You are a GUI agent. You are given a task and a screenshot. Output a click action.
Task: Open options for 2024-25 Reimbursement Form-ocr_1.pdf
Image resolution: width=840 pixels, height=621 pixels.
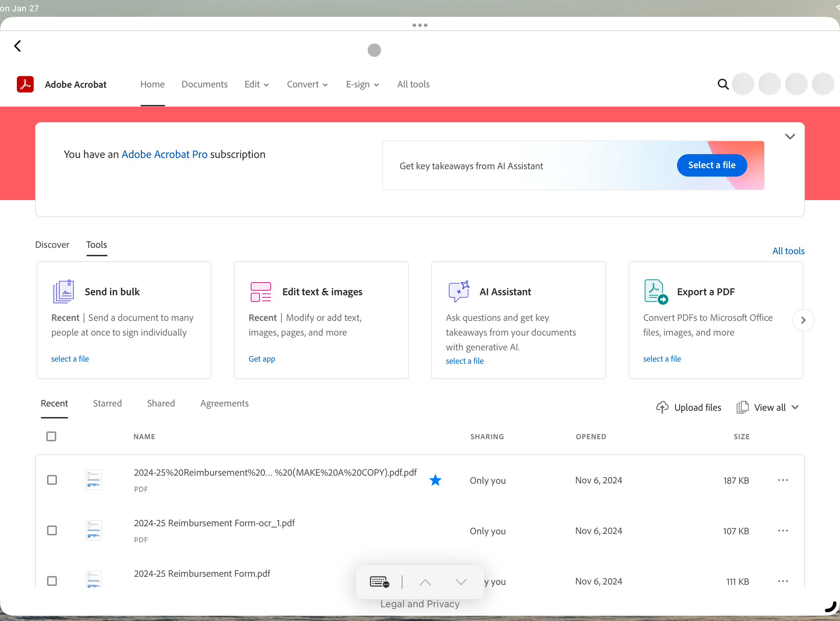click(x=783, y=530)
